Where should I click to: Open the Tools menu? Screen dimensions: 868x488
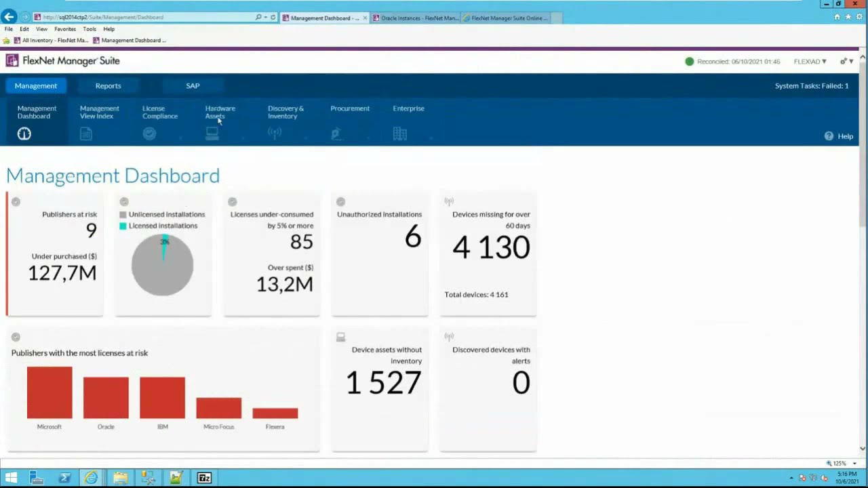click(x=90, y=29)
